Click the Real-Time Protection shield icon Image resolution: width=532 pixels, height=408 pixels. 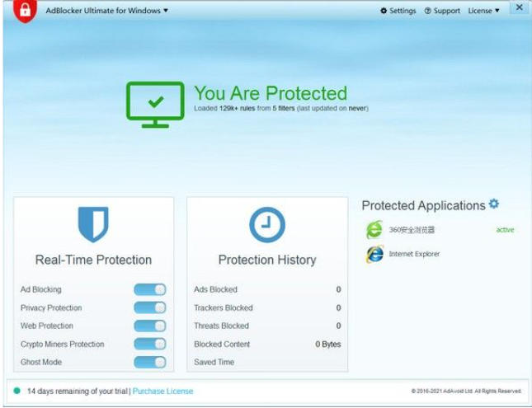coord(93,225)
